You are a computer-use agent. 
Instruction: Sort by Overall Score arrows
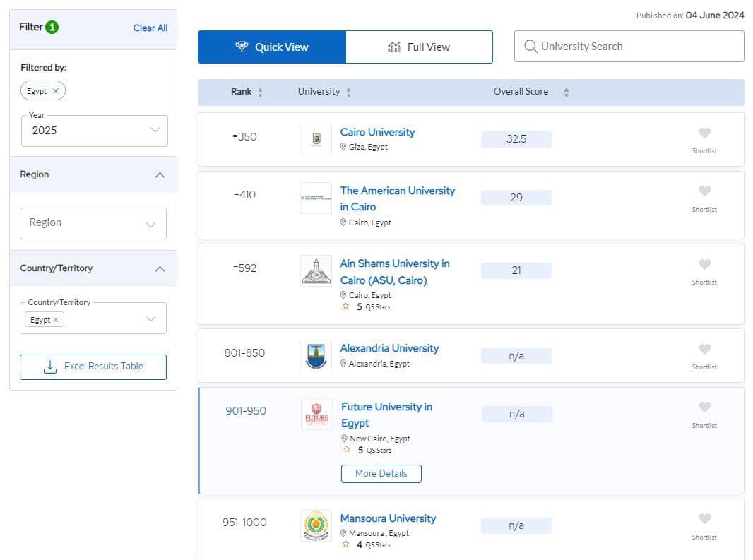pos(567,93)
